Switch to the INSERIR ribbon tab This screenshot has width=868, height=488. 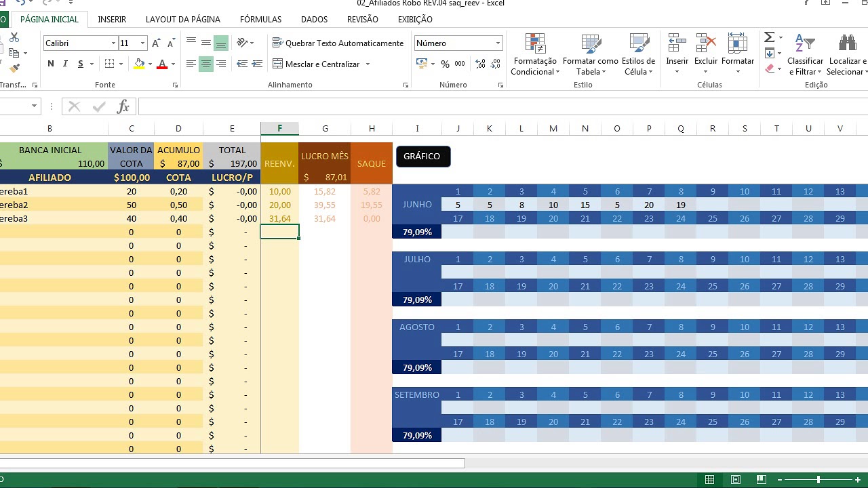pos(112,20)
